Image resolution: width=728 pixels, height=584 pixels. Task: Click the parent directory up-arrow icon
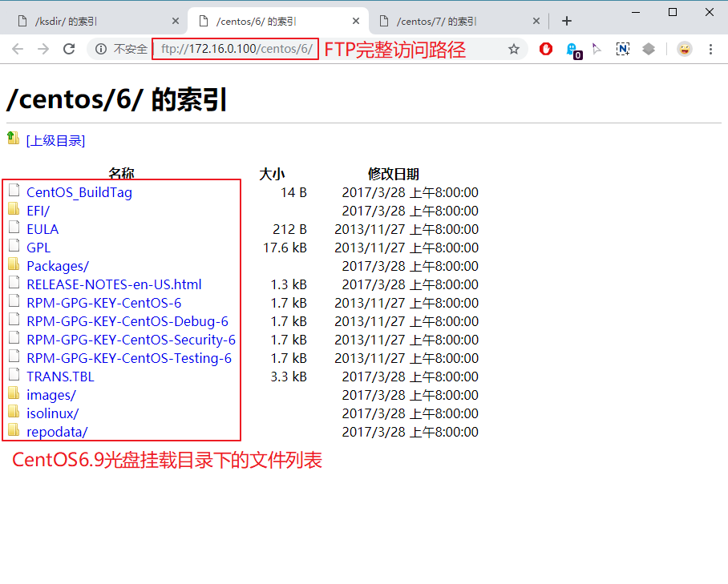[14, 139]
